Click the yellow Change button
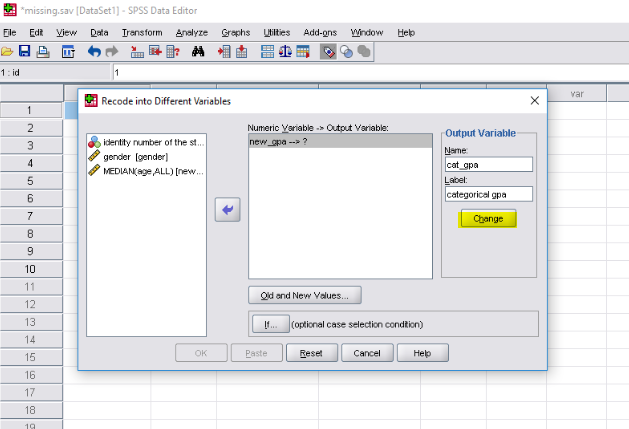 click(488, 219)
